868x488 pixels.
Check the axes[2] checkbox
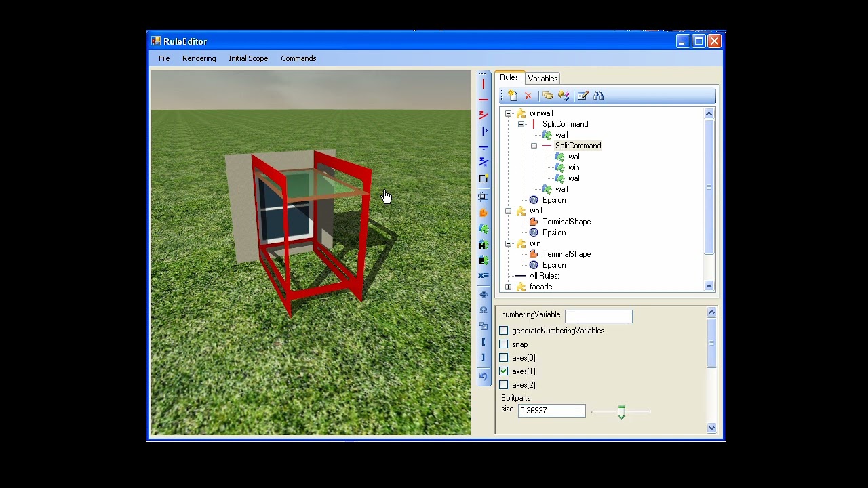504,385
